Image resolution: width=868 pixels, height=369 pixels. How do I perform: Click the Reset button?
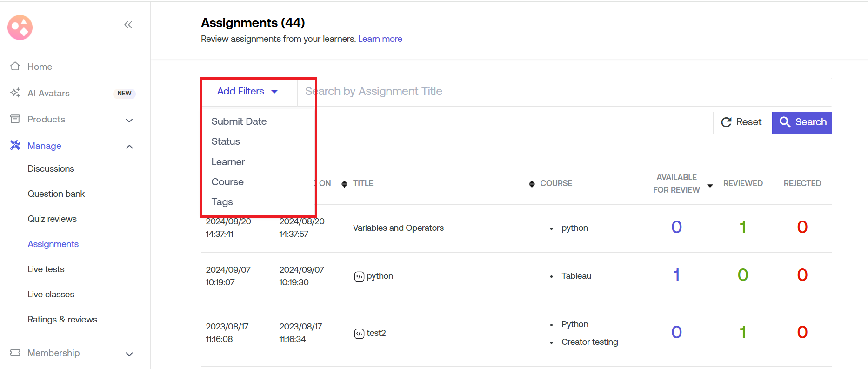click(740, 122)
